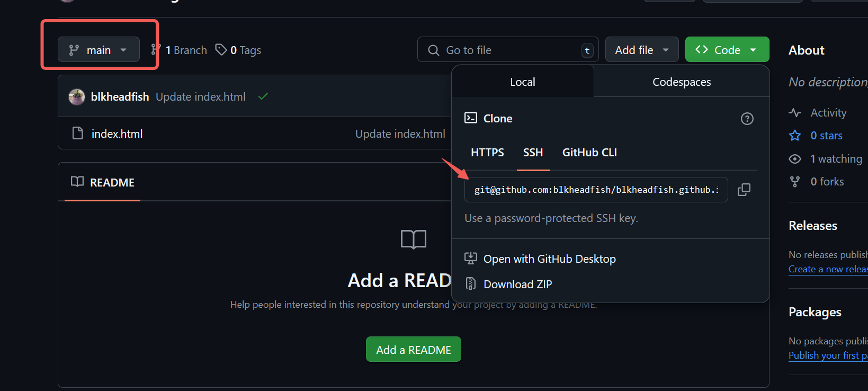Click the SSH clone URL field

pos(596,190)
